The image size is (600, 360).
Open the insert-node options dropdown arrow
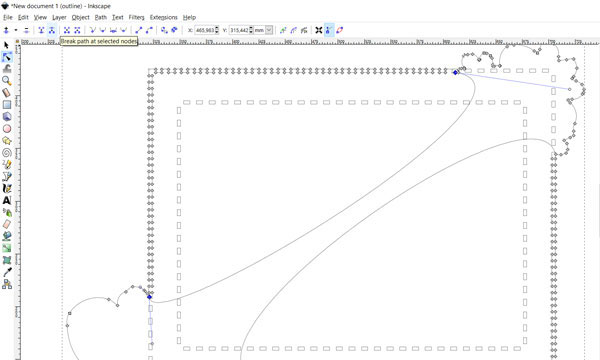(16, 30)
